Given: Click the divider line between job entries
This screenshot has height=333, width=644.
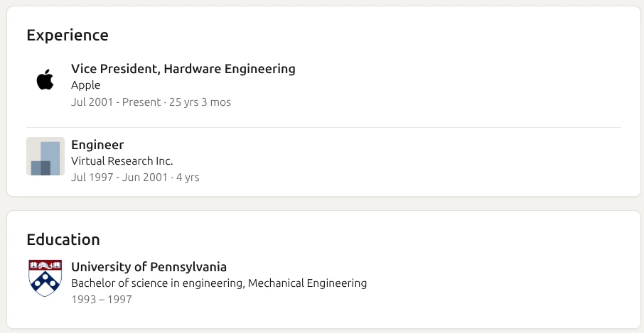Looking at the screenshot, I should coord(323,128).
